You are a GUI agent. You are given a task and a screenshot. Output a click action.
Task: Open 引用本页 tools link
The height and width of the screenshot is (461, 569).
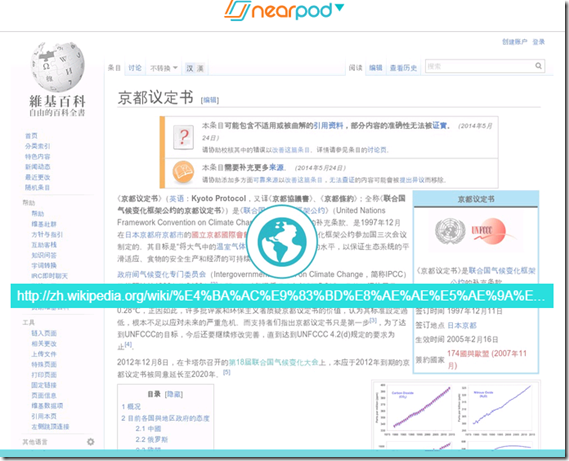44,416
